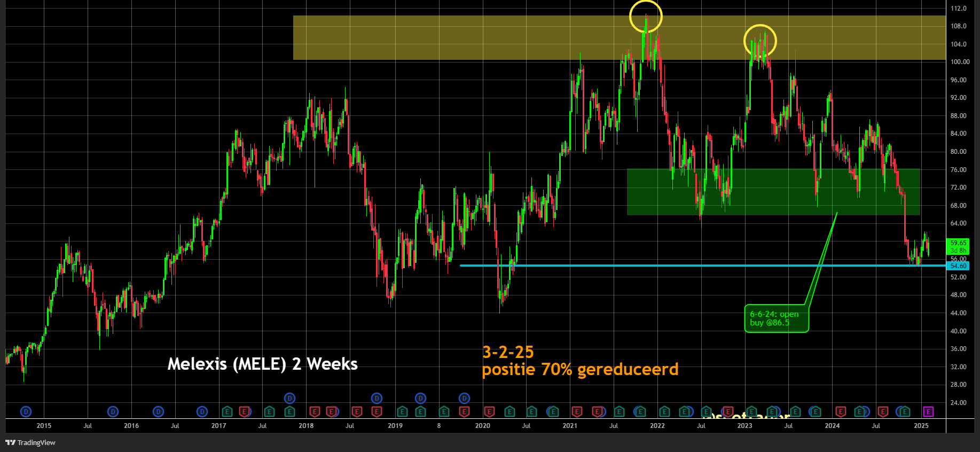
Task: Click the '8' label on the time axis
Action: click(439, 426)
